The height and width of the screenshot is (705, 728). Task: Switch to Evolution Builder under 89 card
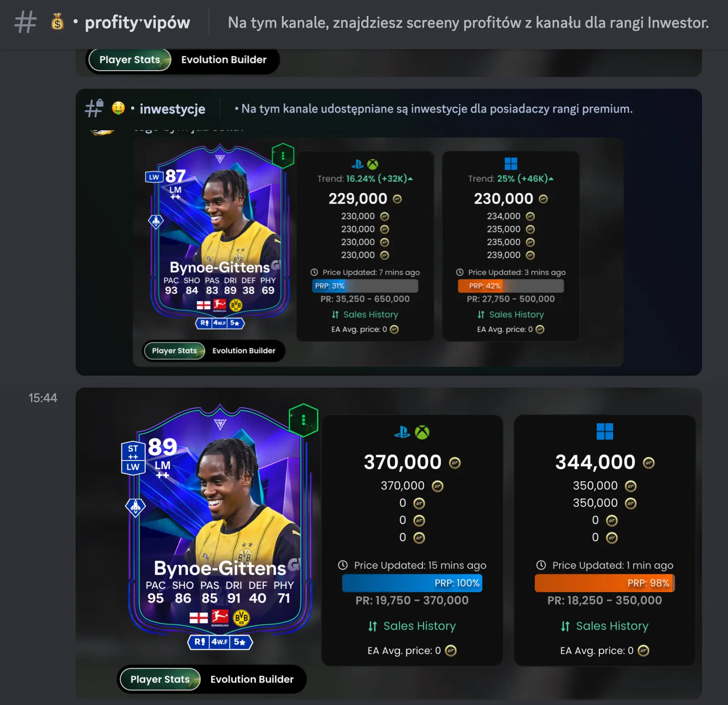pyautogui.click(x=252, y=679)
